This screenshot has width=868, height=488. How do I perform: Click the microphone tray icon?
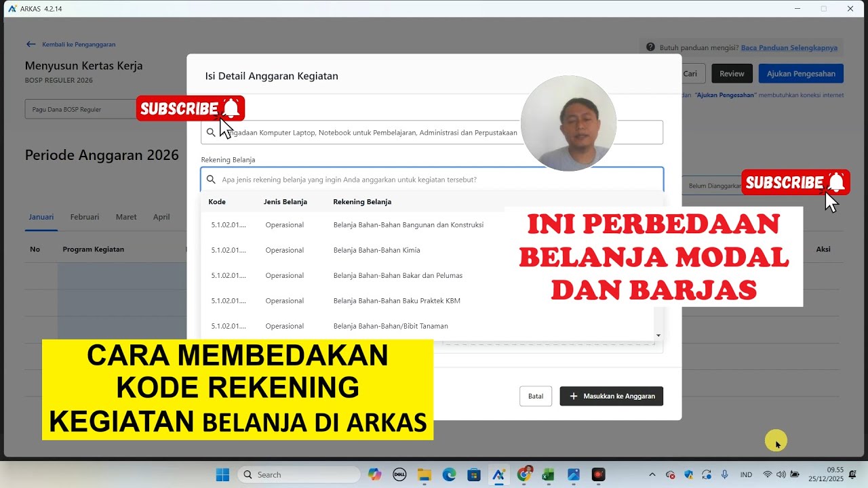[x=725, y=474]
